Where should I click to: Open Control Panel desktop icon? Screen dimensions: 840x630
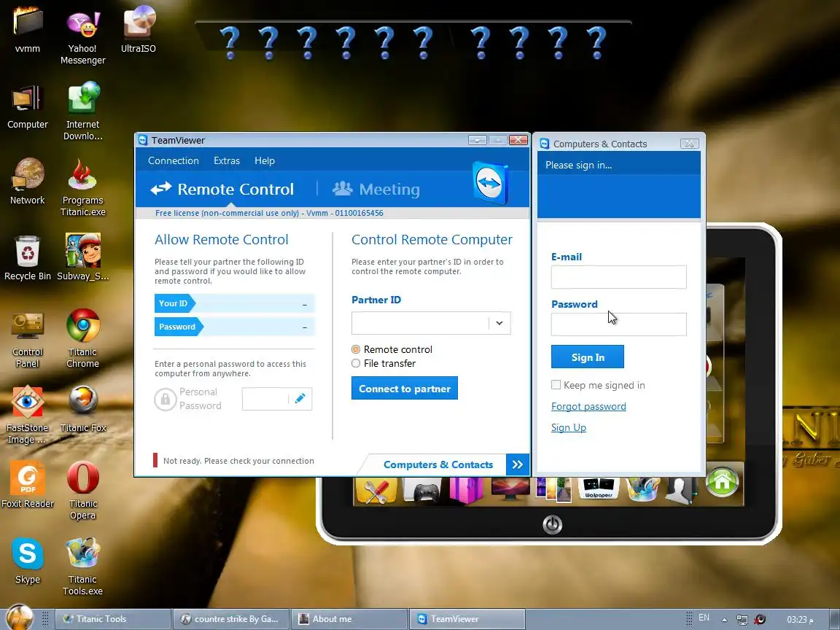pos(27,340)
